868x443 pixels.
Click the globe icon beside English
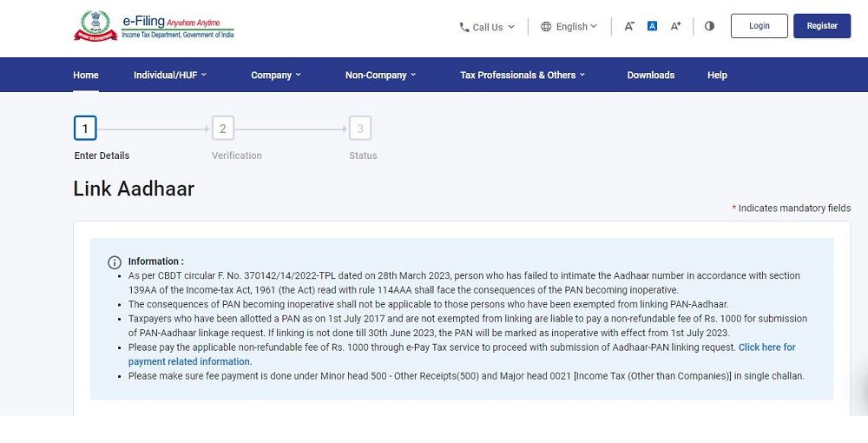[546, 27]
